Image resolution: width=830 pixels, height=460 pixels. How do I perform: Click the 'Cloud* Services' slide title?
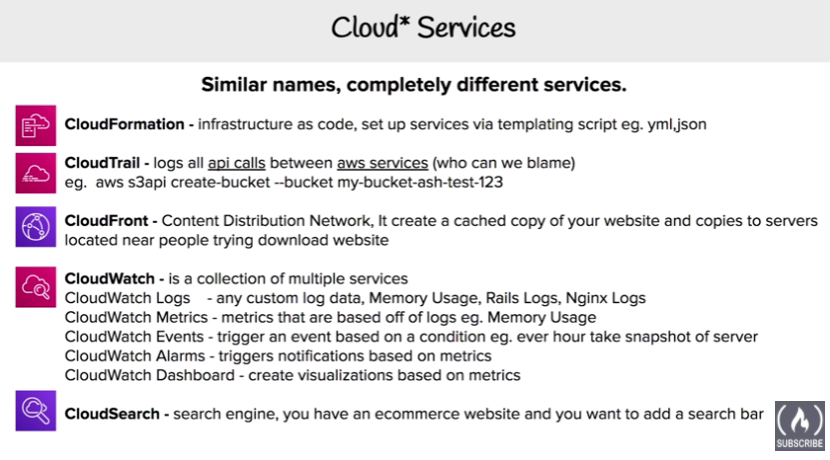423,28
